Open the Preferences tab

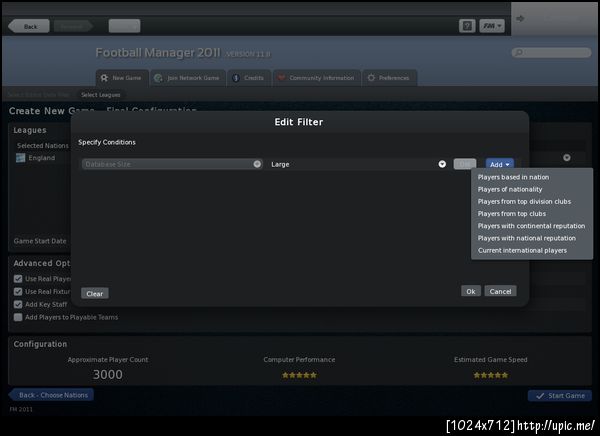(x=390, y=78)
